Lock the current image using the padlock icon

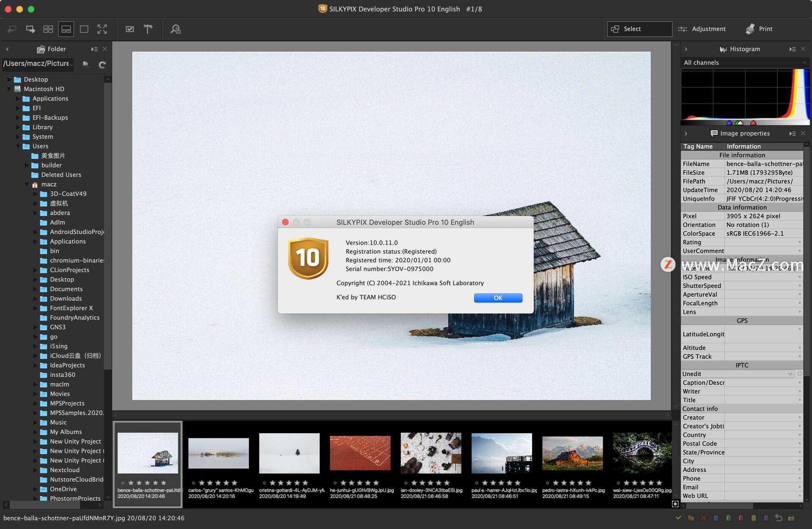click(791, 518)
